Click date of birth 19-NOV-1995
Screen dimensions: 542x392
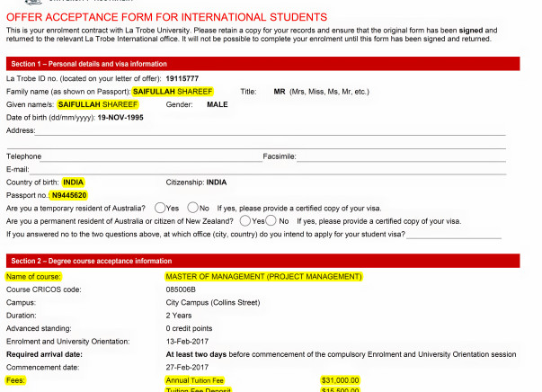pos(120,118)
